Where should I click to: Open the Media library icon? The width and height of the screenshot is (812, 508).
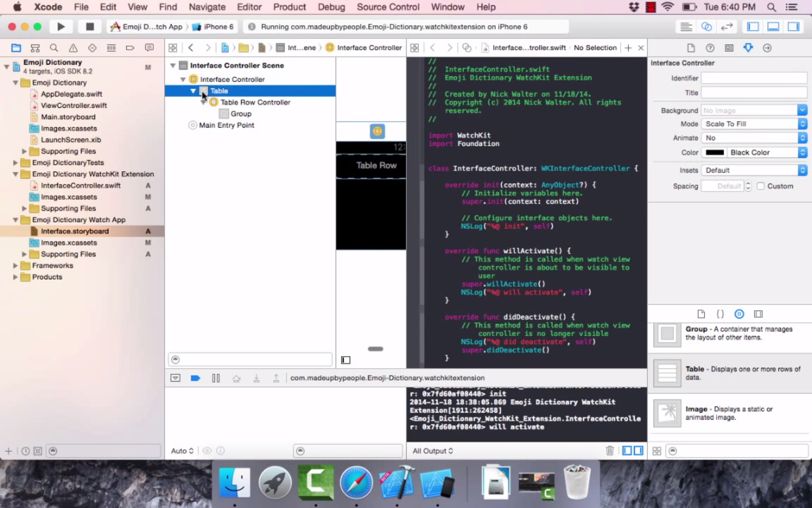click(758, 314)
